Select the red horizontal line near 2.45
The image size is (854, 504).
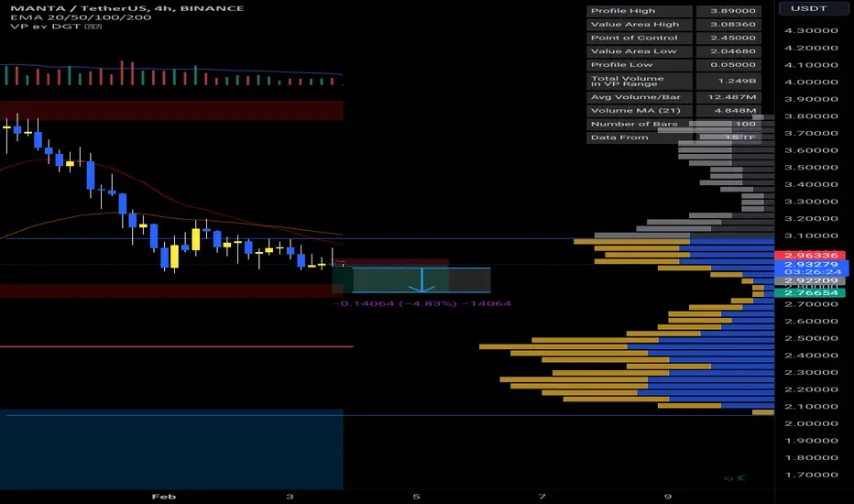click(x=177, y=346)
